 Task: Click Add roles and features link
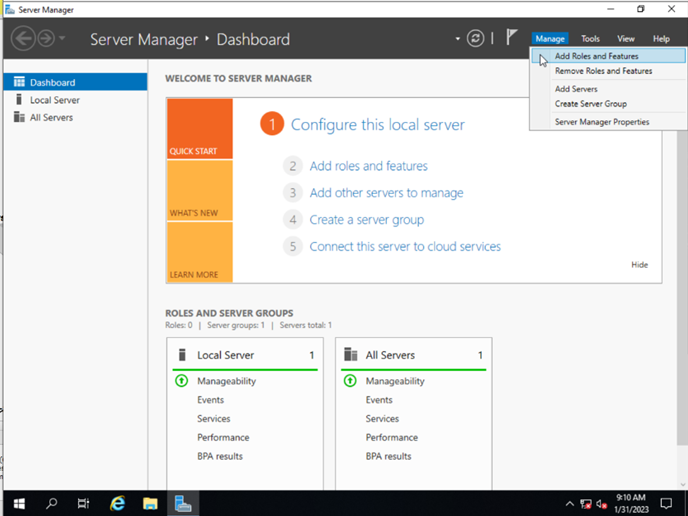coord(369,166)
